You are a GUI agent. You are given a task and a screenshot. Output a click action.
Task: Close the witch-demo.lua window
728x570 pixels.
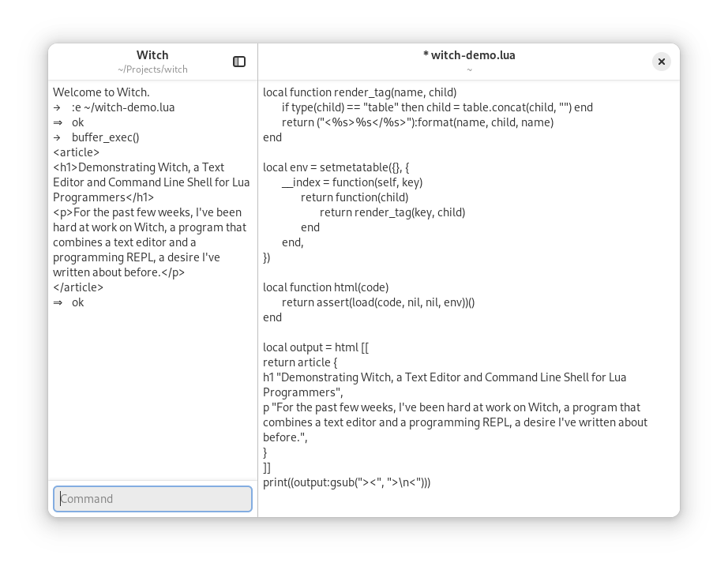coord(662,62)
